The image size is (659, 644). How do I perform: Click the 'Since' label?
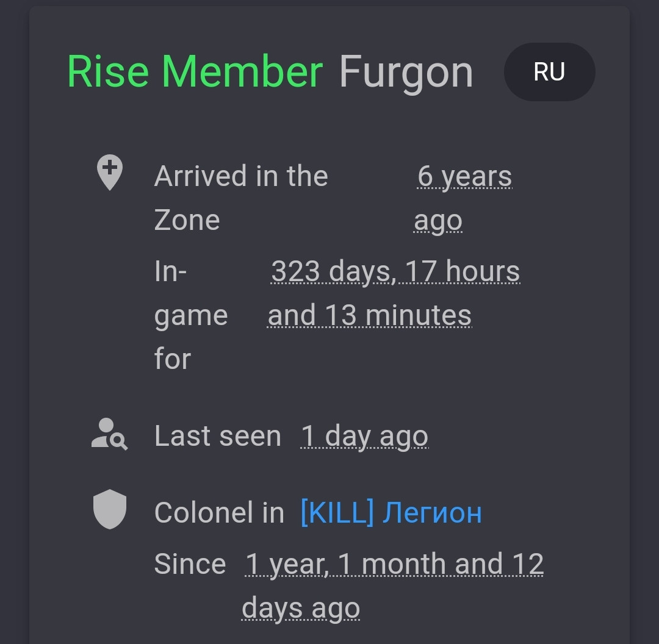[x=190, y=564]
